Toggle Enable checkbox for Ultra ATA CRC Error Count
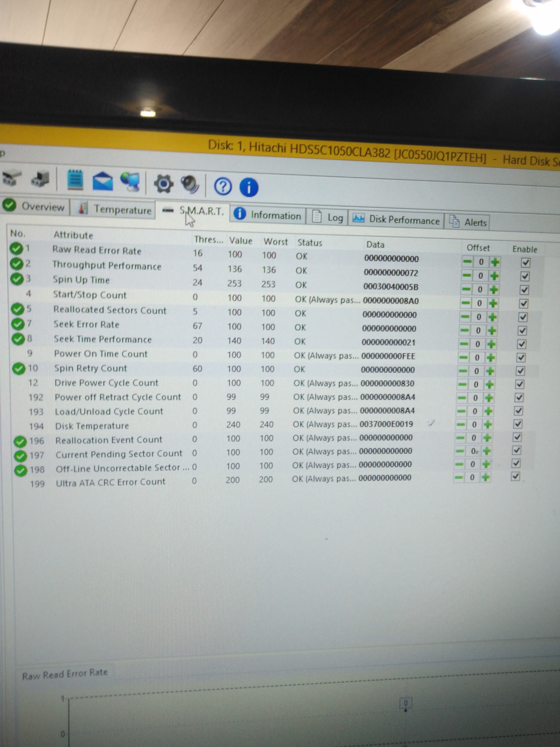The width and height of the screenshot is (560, 747). click(x=515, y=476)
